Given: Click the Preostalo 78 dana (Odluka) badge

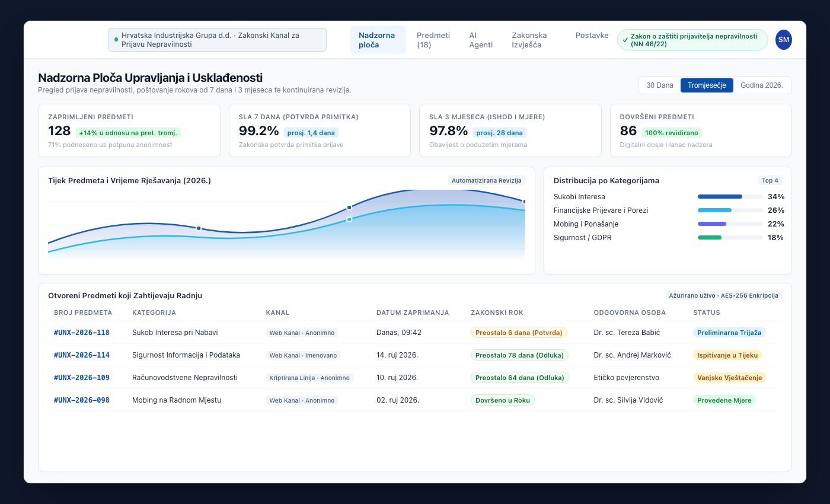Looking at the screenshot, I should coord(520,355).
